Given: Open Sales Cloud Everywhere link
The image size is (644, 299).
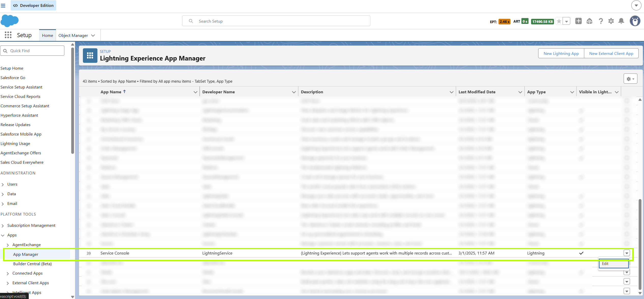Looking at the screenshot, I should tap(22, 162).
